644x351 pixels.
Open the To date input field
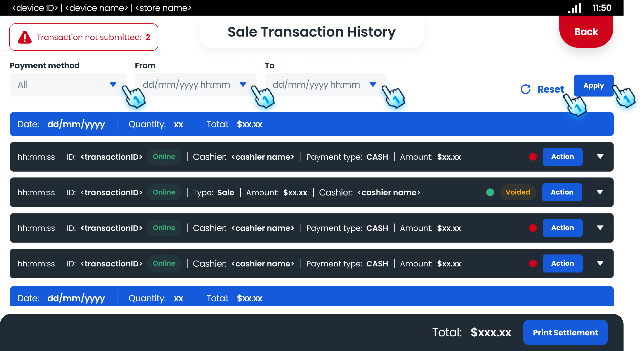pyautogui.click(x=325, y=85)
